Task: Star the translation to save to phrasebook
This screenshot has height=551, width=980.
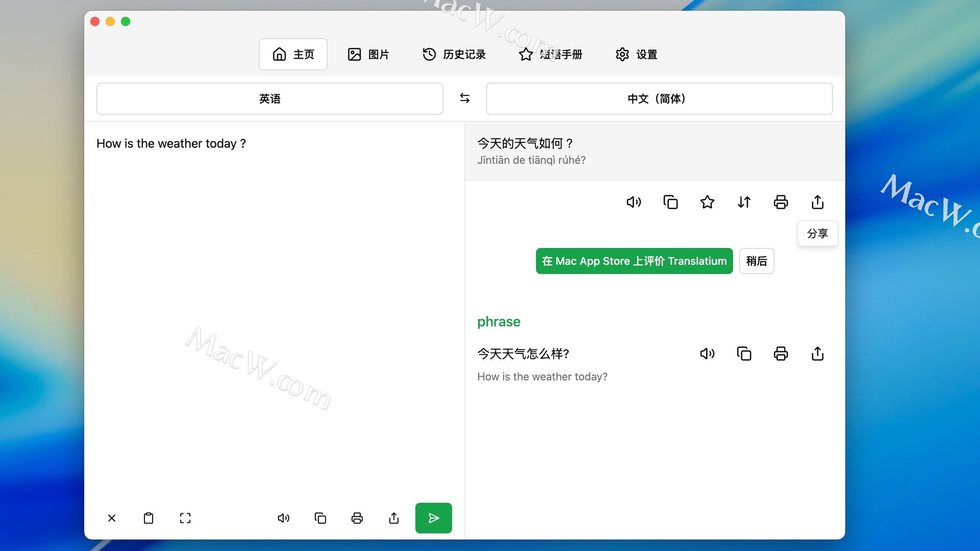Action: [x=707, y=202]
